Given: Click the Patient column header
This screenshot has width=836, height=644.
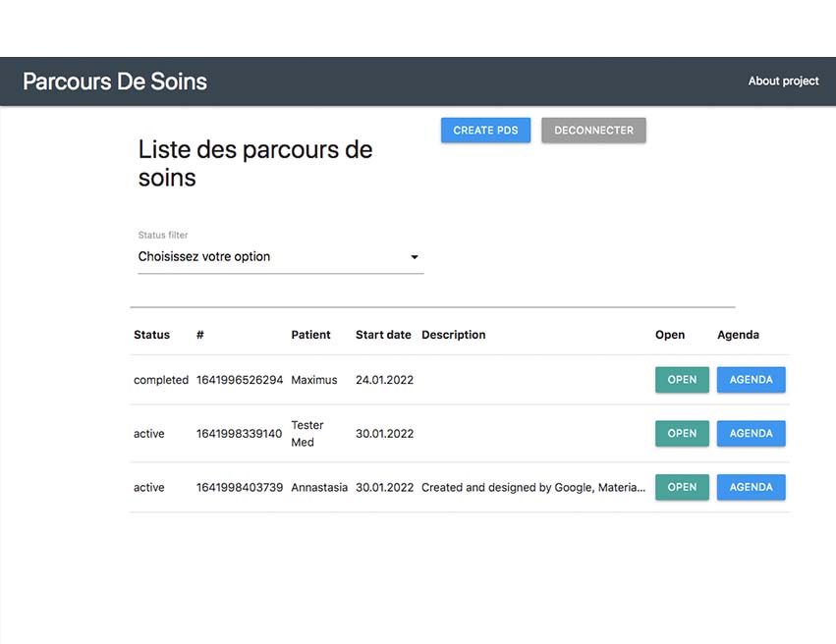Looking at the screenshot, I should coord(310,335).
